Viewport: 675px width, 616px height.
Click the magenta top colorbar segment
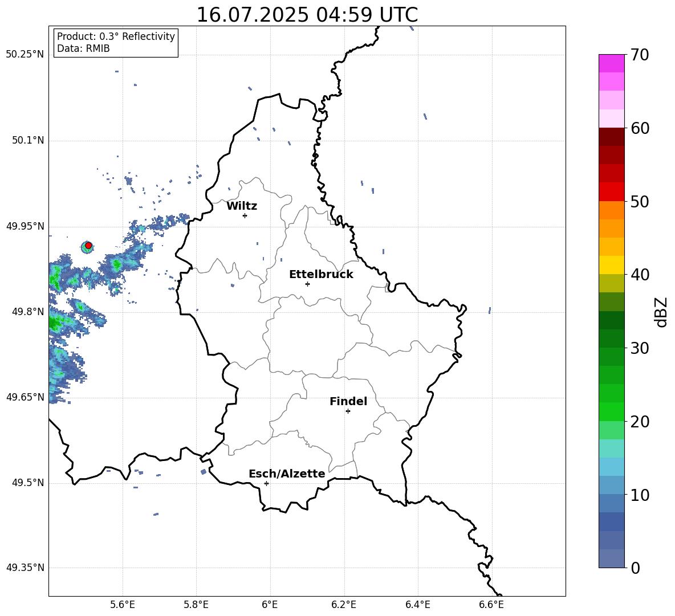coord(611,64)
